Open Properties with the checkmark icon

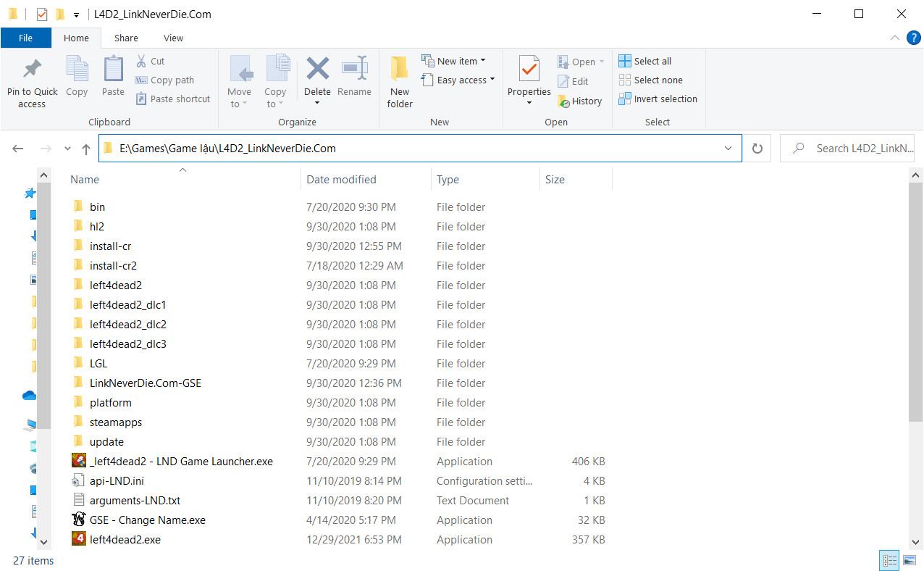529,70
